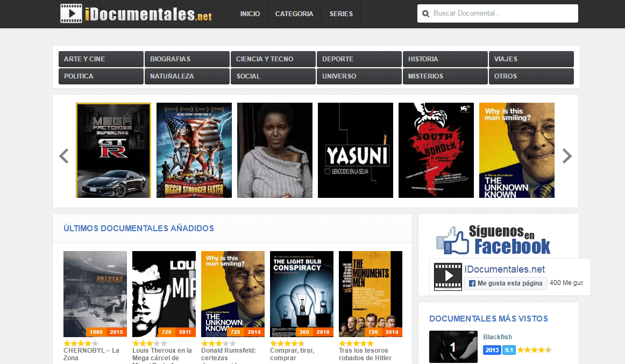Click the 9.1 score badge for Blackfish

point(509,350)
